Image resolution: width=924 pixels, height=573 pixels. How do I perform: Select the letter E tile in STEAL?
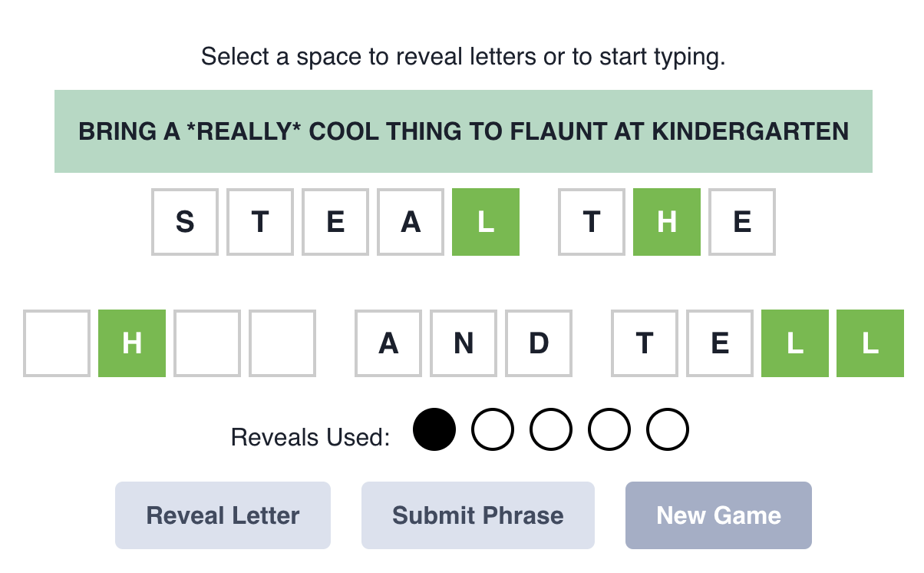(x=335, y=222)
